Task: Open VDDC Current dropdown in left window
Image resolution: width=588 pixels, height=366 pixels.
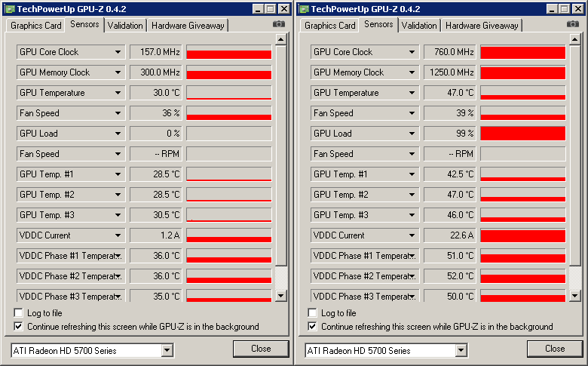Action: coord(118,235)
